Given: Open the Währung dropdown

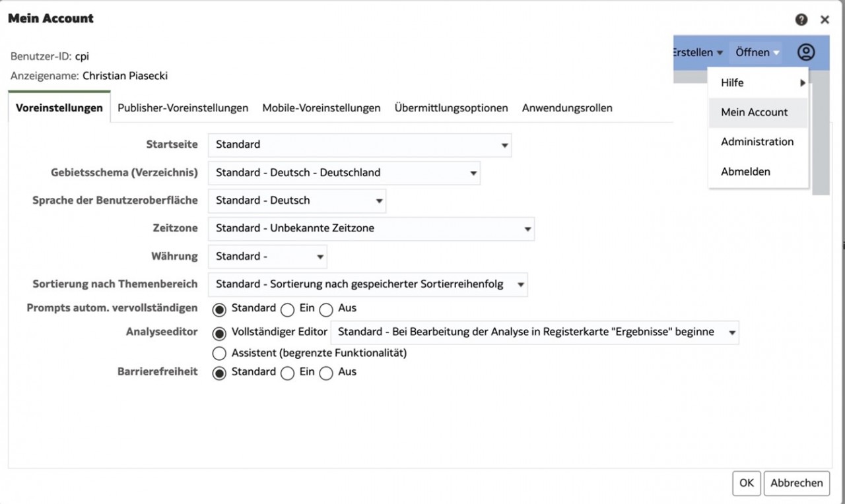Looking at the screenshot, I should [x=267, y=257].
